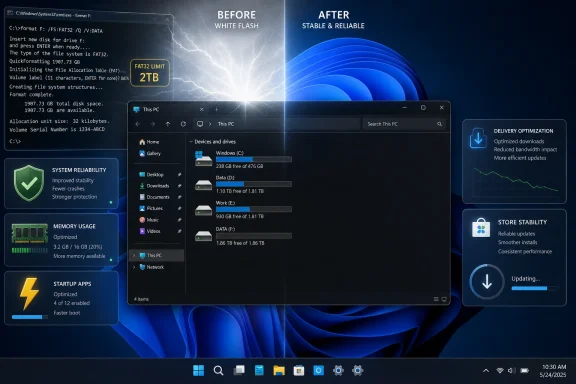
Task: Add a new Explorer tab
Action: [x=216, y=110]
